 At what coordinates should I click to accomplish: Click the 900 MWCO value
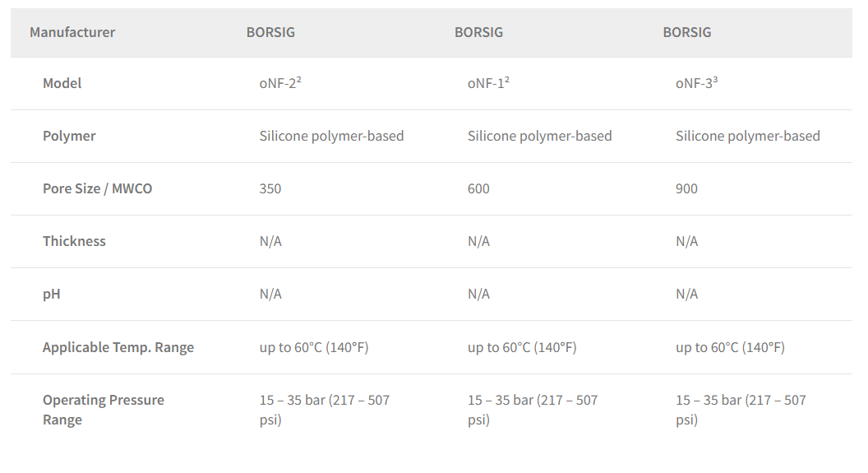pyautogui.click(x=686, y=189)
